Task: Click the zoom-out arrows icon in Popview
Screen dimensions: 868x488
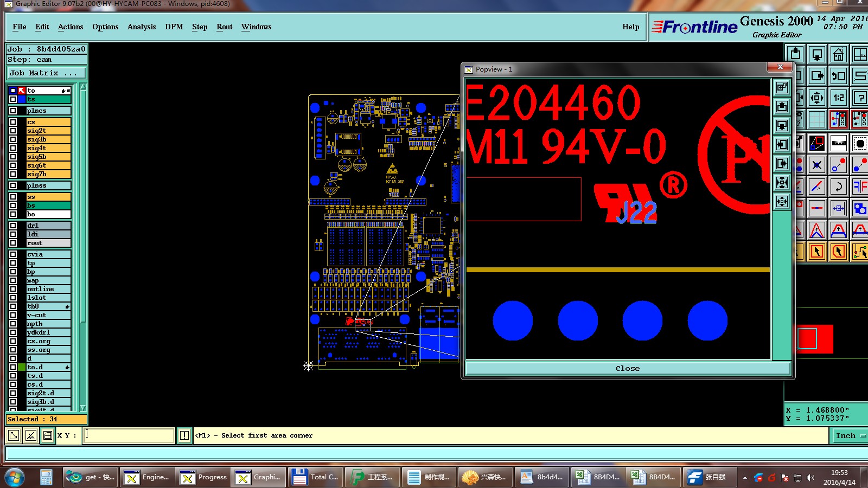Action: click(x=782, y=202)
